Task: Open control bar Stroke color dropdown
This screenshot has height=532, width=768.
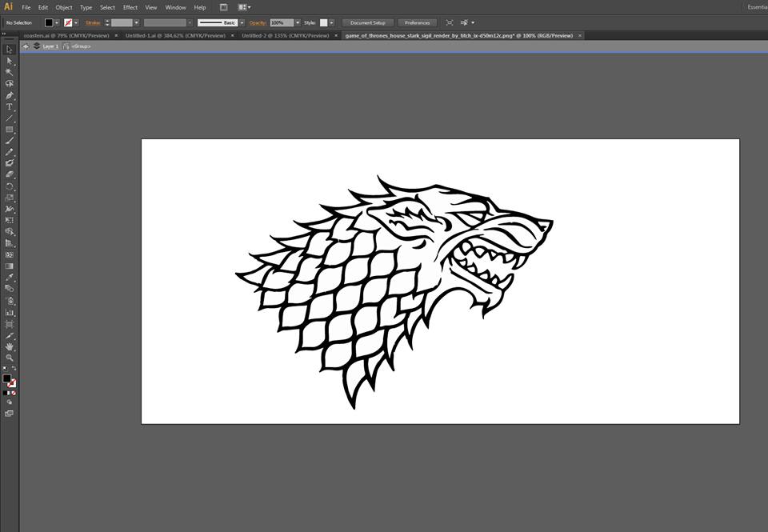Action: [76, 22]
